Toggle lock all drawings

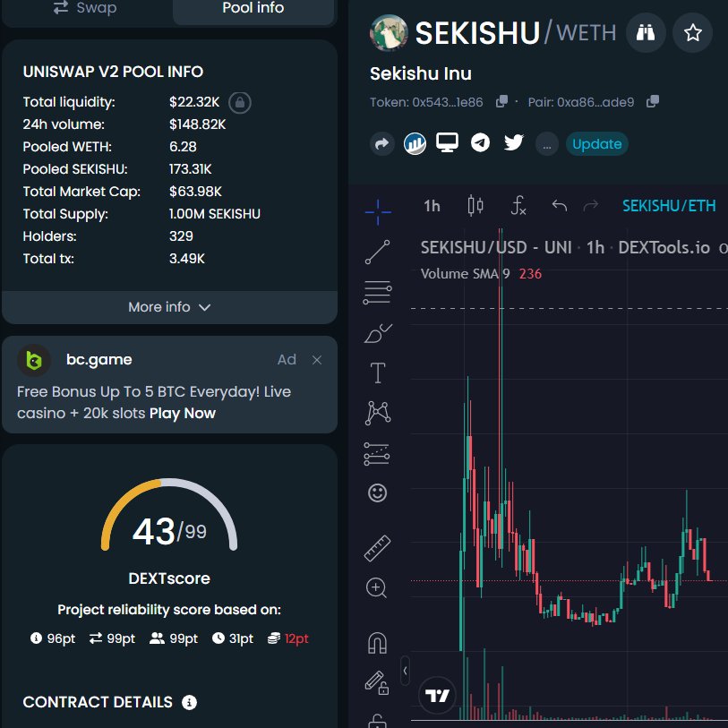(377, 721)
